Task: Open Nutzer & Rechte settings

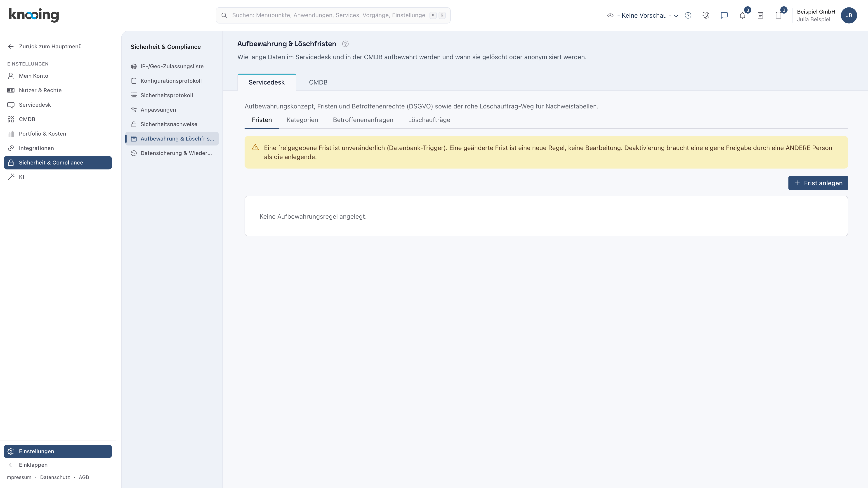Action: pos(58,90)
